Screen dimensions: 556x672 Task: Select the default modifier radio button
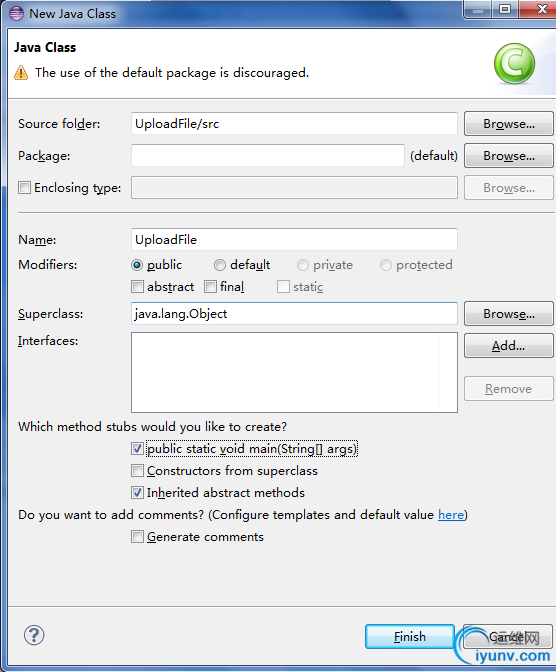click(x=219, y=265)
